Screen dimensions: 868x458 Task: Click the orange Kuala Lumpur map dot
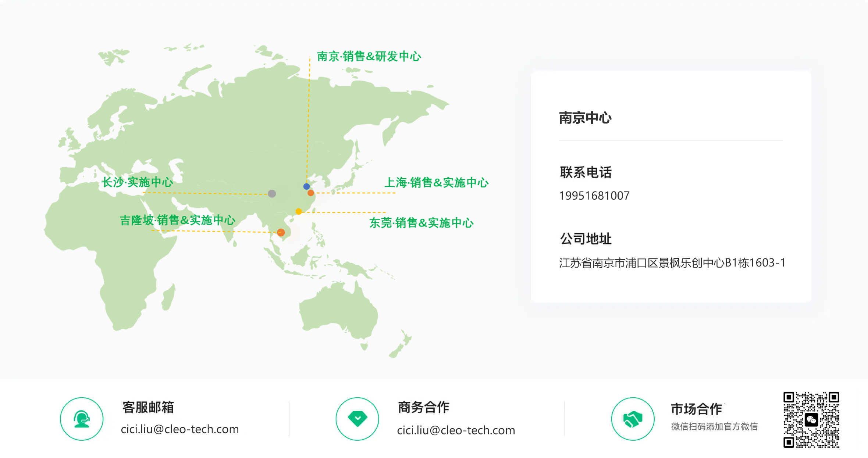pyautogui.click(x=281, y=232)
